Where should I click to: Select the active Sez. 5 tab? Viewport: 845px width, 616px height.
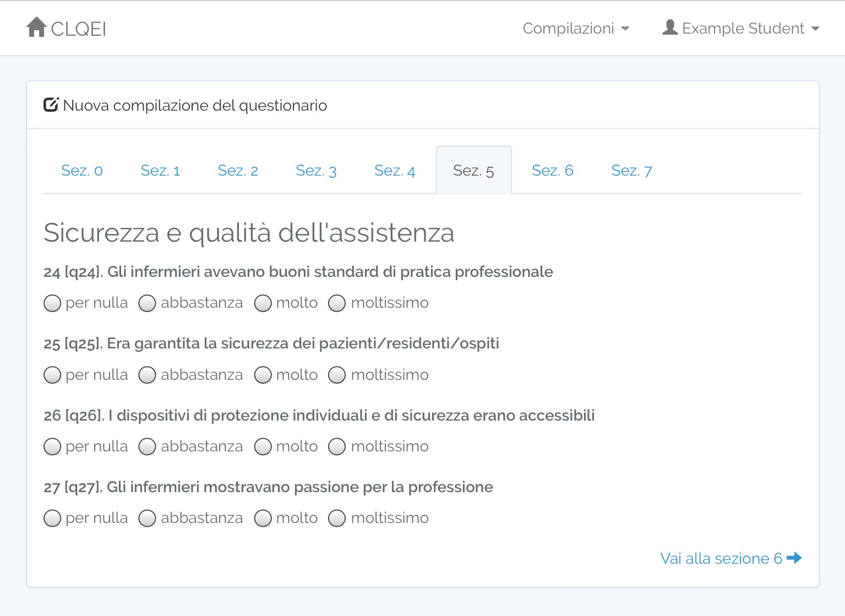click(473, 171)
